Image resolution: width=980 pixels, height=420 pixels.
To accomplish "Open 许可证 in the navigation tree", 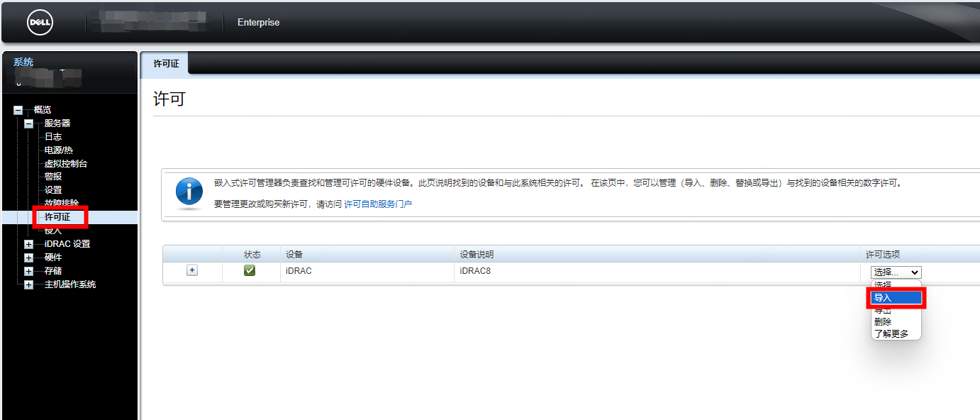I will tap(57, 217).
